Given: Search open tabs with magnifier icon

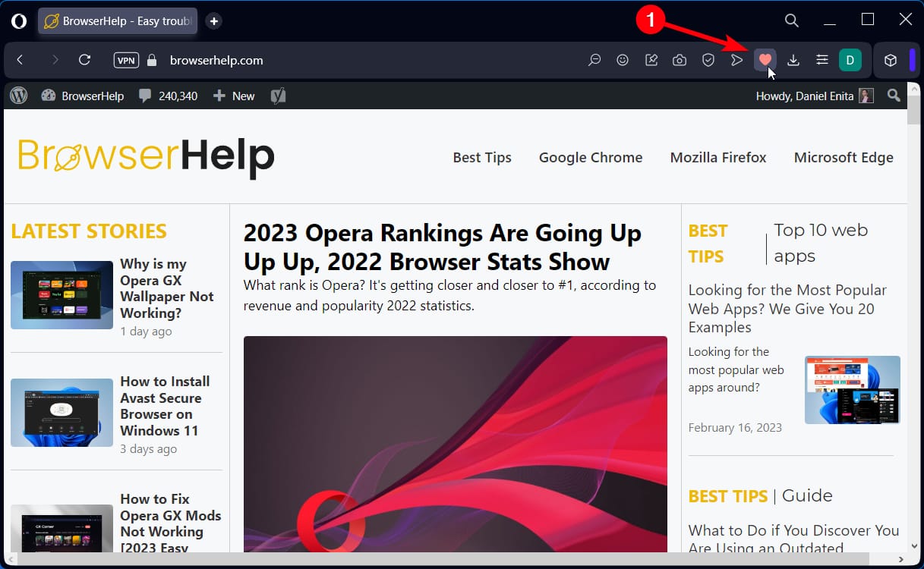Looking at the screenshot, I should coord(791,20).
